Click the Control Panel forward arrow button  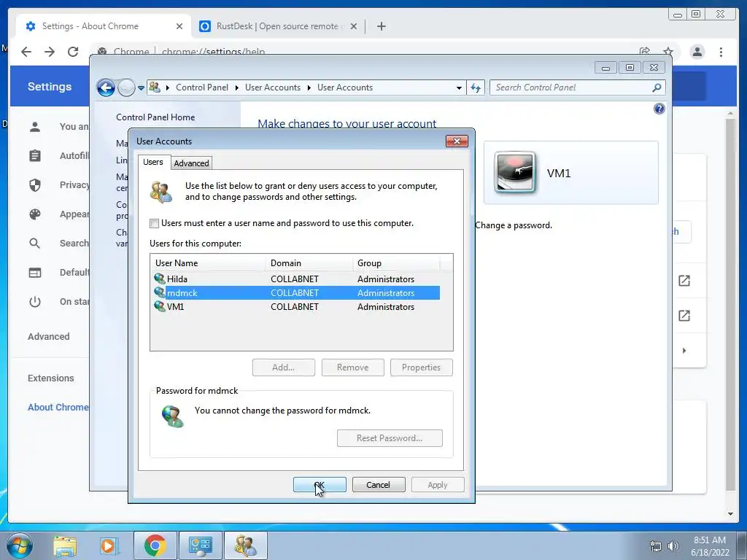click(x=126, y=87)
